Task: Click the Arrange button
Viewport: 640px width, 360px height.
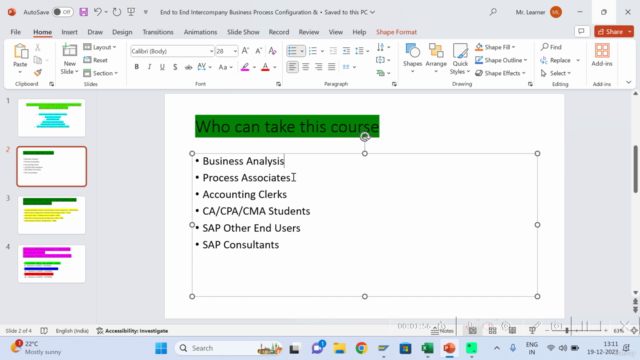Action: [436, 58]
